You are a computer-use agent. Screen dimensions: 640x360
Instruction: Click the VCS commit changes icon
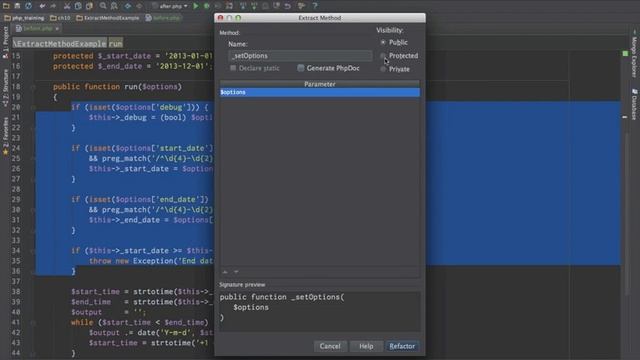[254, 6]
